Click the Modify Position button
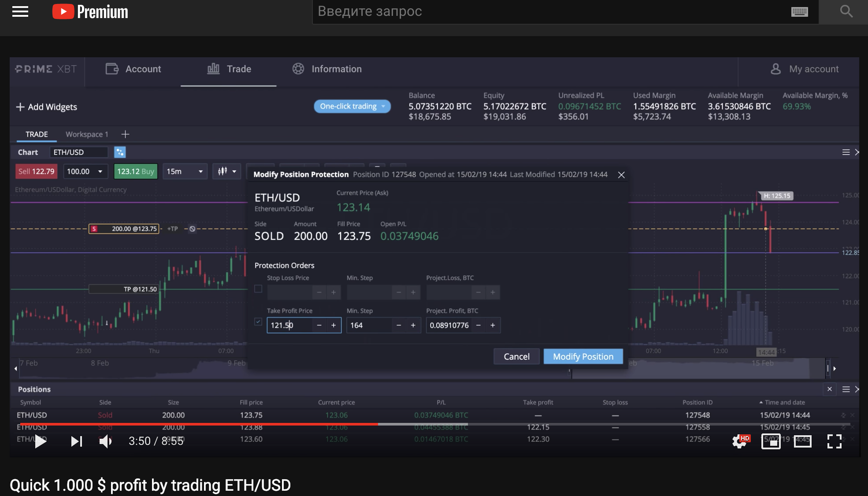The width and height of the screenshot is (868, 496). click(x=583, y=356)
